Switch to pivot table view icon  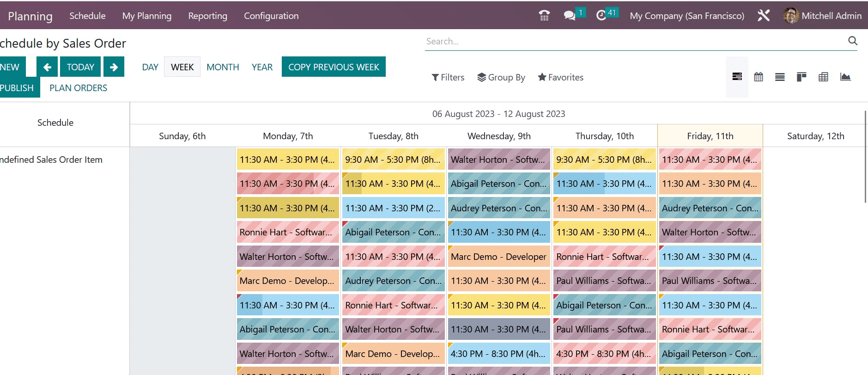tap(823, 77)
